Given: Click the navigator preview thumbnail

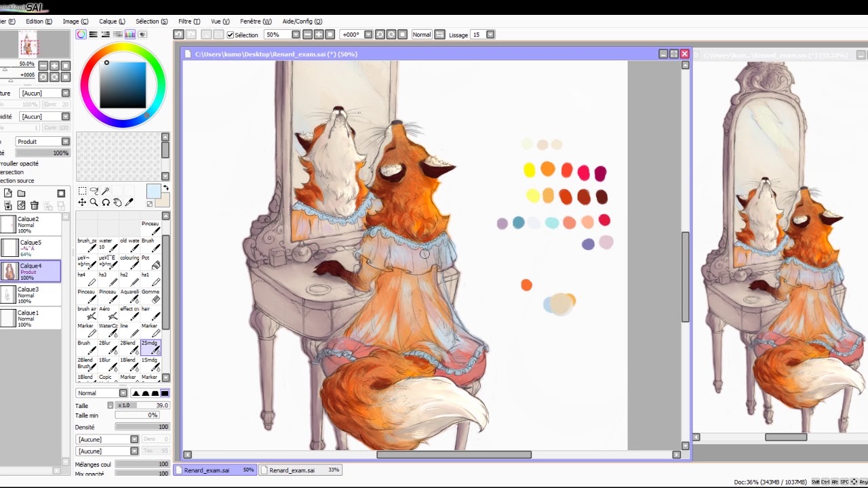Looking at the screenshot, I should (x=28, y=45).
